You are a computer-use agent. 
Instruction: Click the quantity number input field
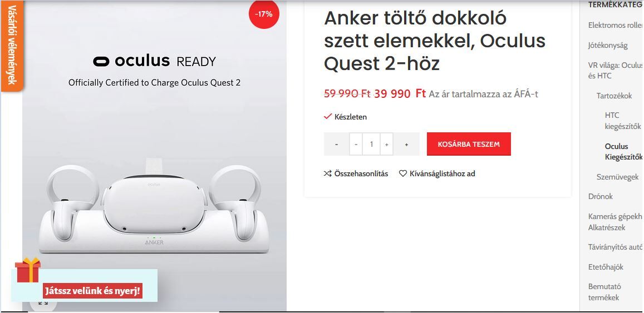pyautogui.click(x=371, y=144)
